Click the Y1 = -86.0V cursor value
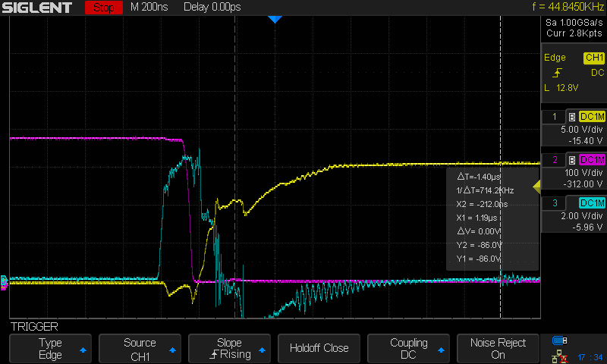The height and width of the screenshot is (364, 607). pos(479,259)
